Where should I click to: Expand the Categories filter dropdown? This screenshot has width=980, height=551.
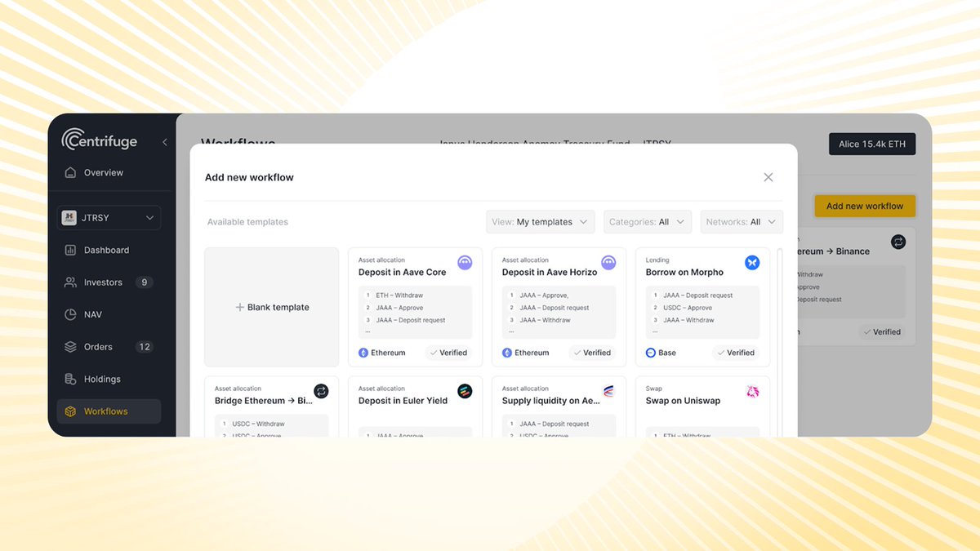tap(648, 222)
